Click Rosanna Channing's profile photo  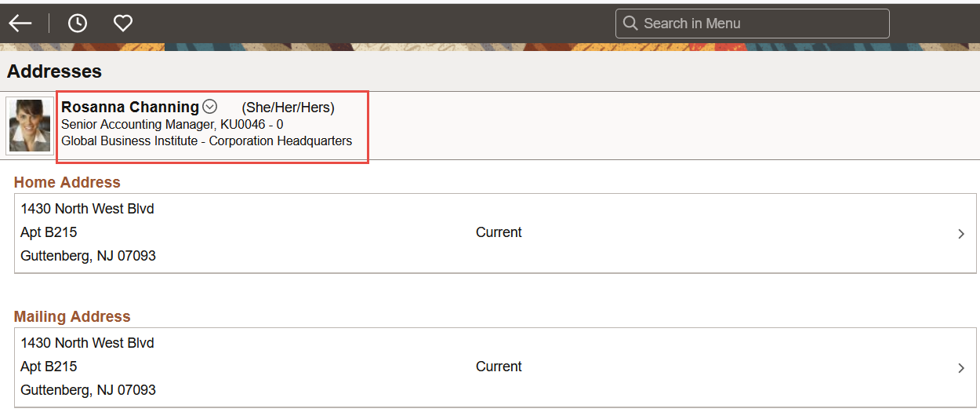click(30, 126)
